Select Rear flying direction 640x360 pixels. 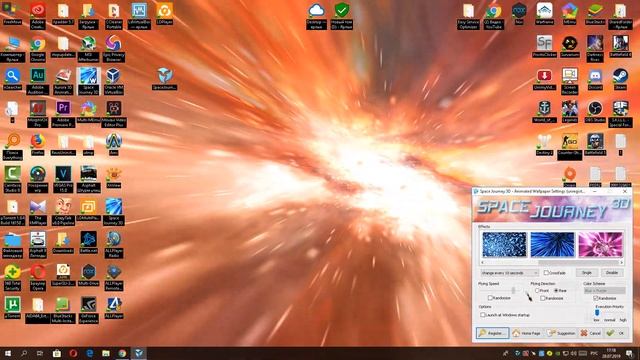pos(556,291)
